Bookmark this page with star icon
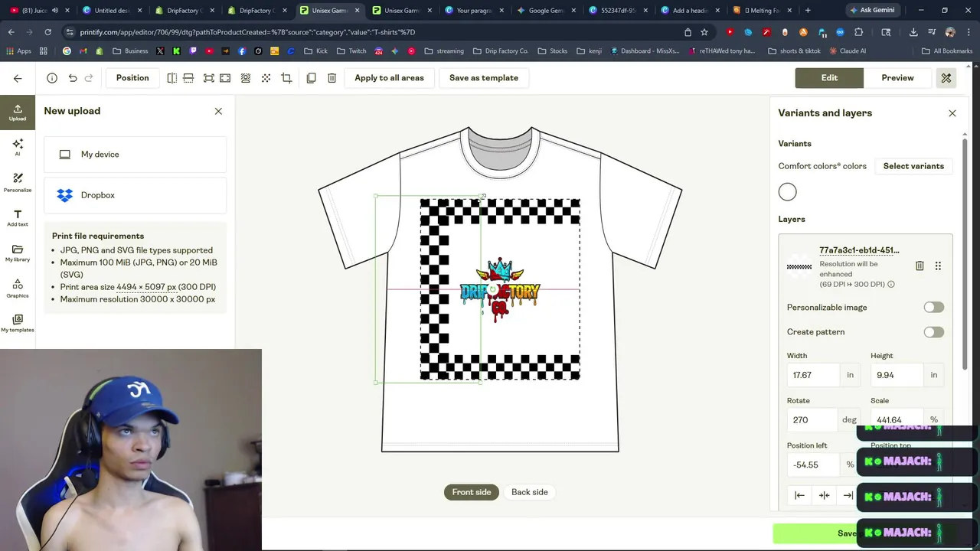 point(704,32)
